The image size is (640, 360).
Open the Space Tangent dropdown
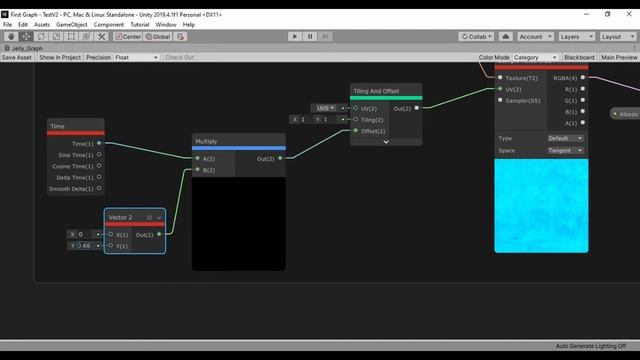click(x=565, y=151)
